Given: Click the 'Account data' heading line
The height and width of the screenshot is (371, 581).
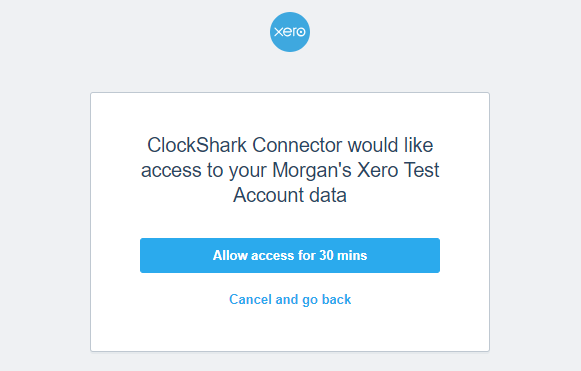Looking at the screenshot, I should [x=290, y=195].
